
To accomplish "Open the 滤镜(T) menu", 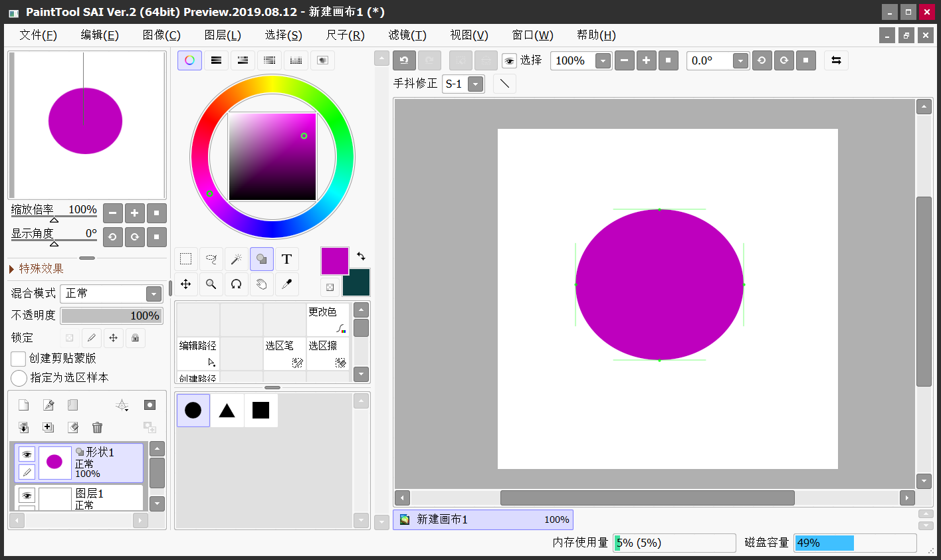I will [x=407, y=35].
